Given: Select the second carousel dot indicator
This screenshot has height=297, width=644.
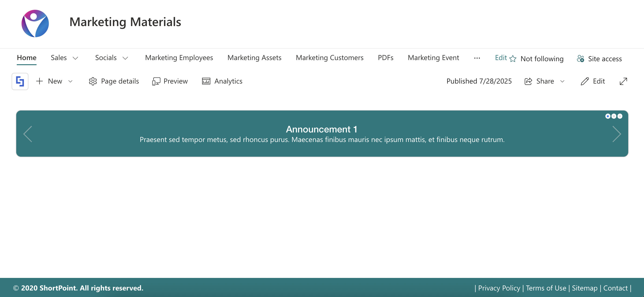Looking at the screenshot, I should pos(614,116).
